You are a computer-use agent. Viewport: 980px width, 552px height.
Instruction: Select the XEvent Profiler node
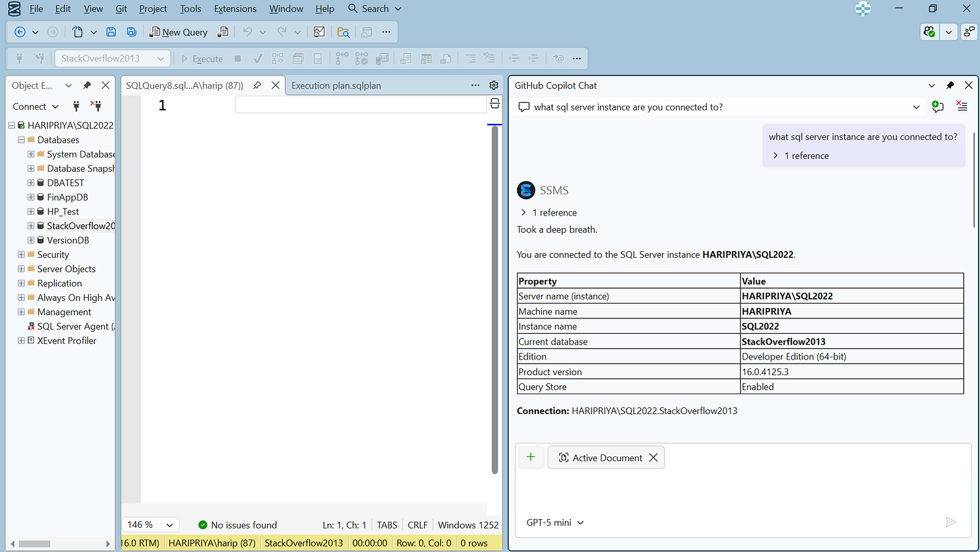pyautogui.click(x=67, y=341)
